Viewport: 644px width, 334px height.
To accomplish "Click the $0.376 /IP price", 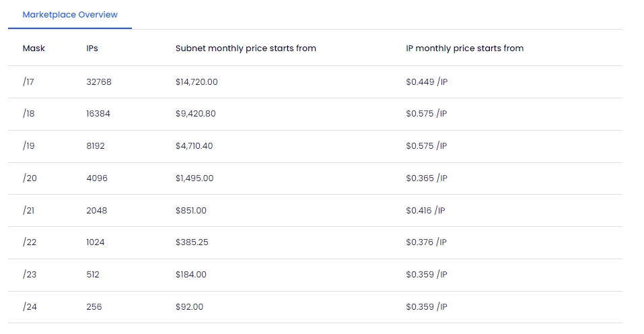I will [x=427, y=242].
